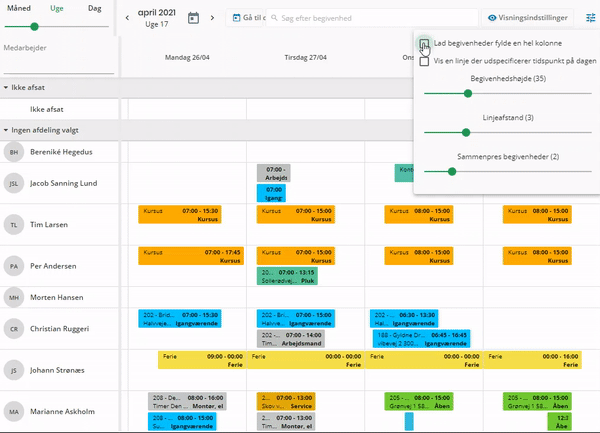Switch to Måned view
Viewport: 600px width, 433px height.
[x=18, y=8]
